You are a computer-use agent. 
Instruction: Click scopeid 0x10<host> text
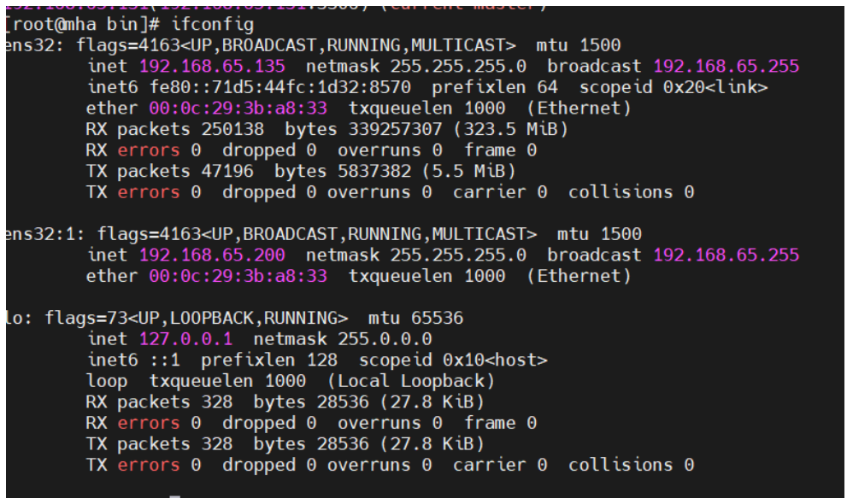pyautogui.click(x=453, y=360)
